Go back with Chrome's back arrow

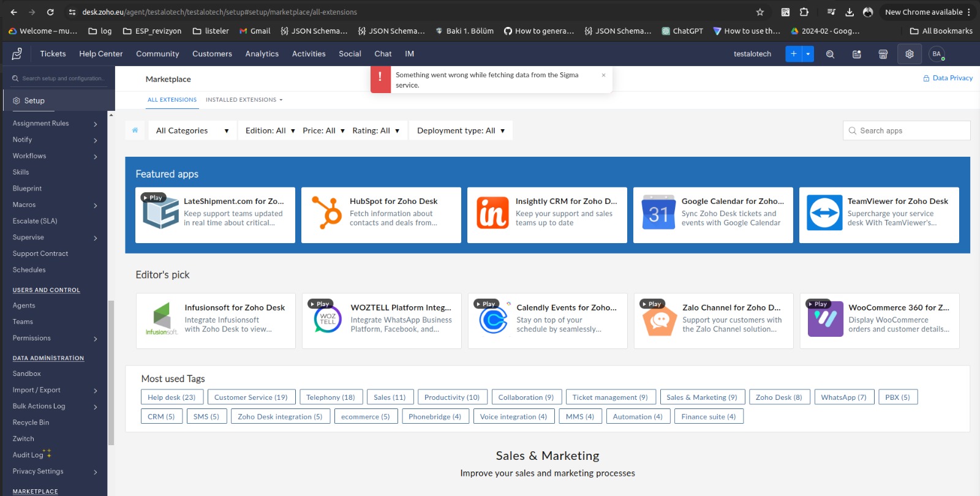tap(13, 12)
